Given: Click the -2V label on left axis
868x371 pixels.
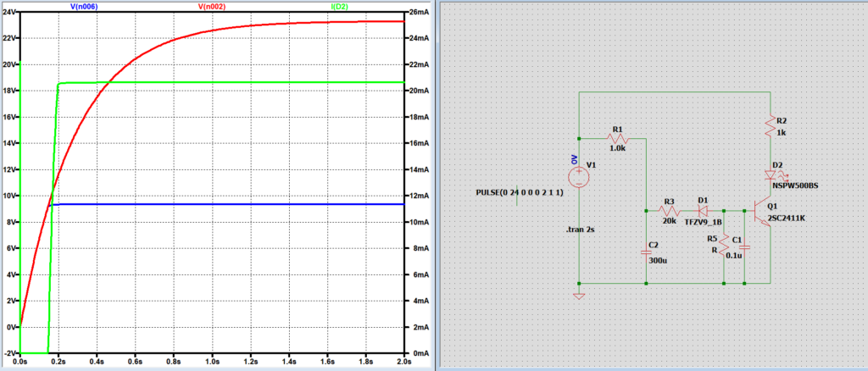Looking at the screenshot, I should 8,352.
